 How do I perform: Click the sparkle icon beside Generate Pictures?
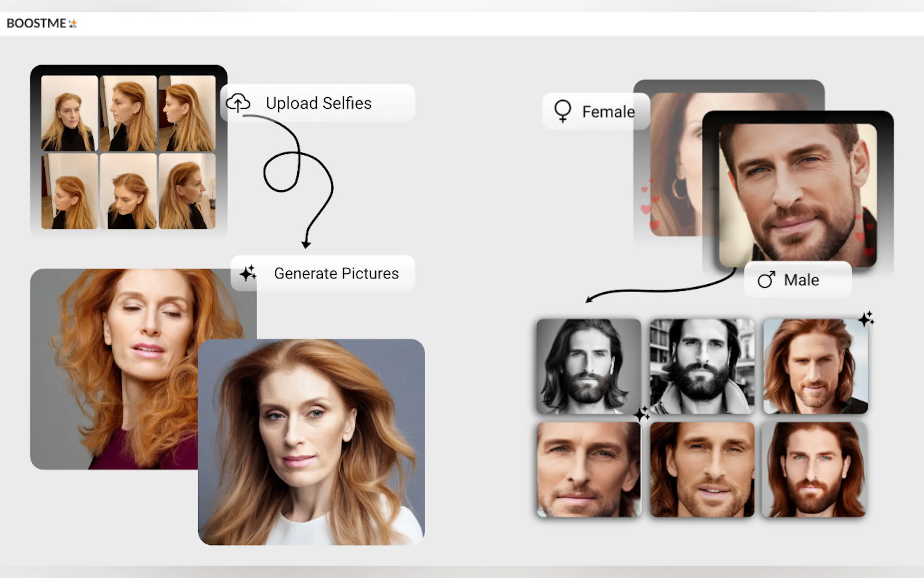(x=248, y=273)
